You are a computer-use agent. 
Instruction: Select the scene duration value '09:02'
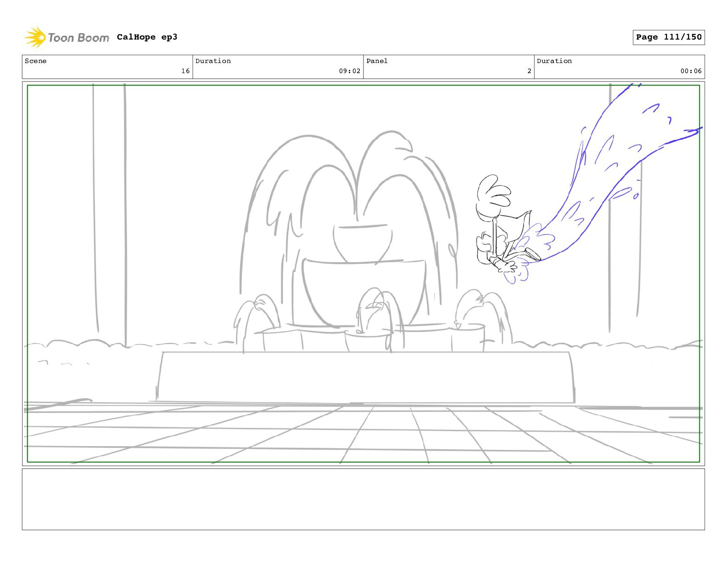350,71
